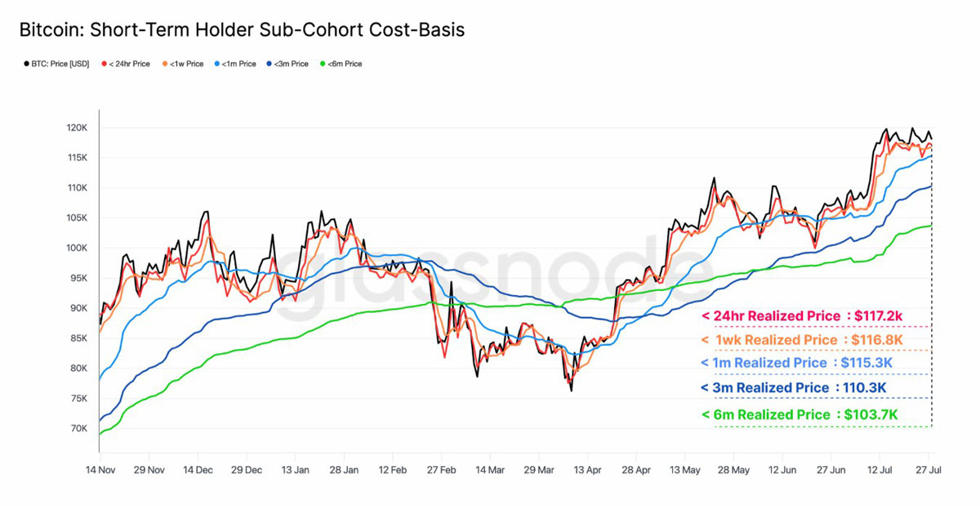Image resolution: width=980 pixels, height=506 pixels.
Task: Click the '120K' y-axis label
Action: [77, 128]
